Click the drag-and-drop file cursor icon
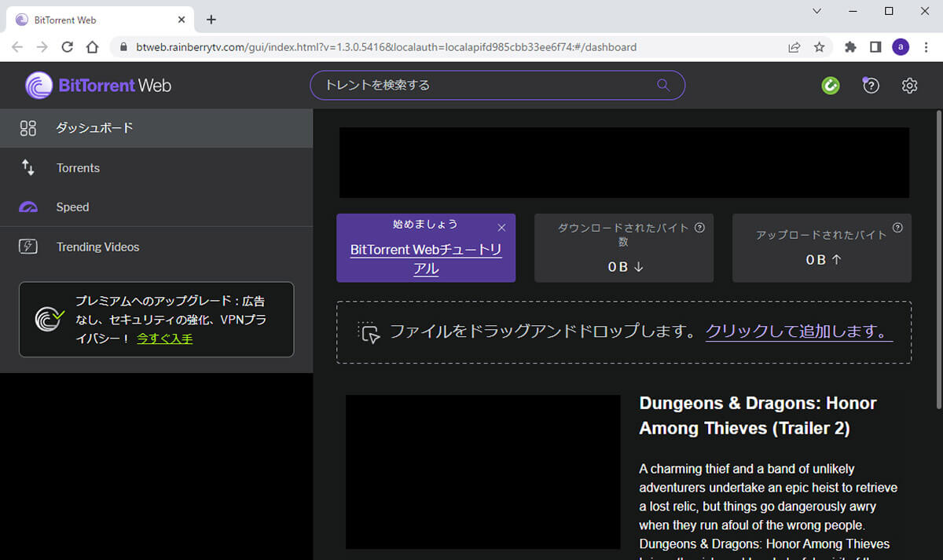Screen dimensions: 943x560 coord(369,332)
